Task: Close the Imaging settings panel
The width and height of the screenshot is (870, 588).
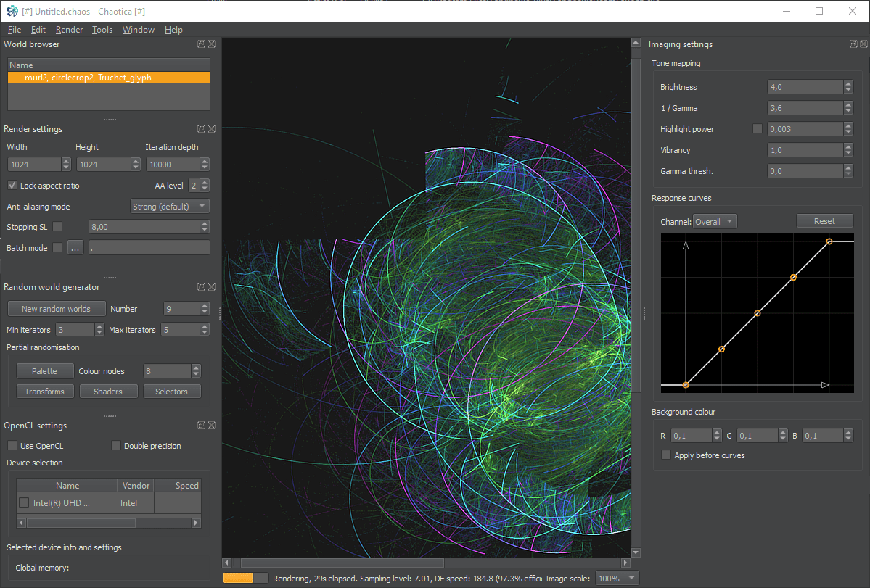Action: click(863, 44)
